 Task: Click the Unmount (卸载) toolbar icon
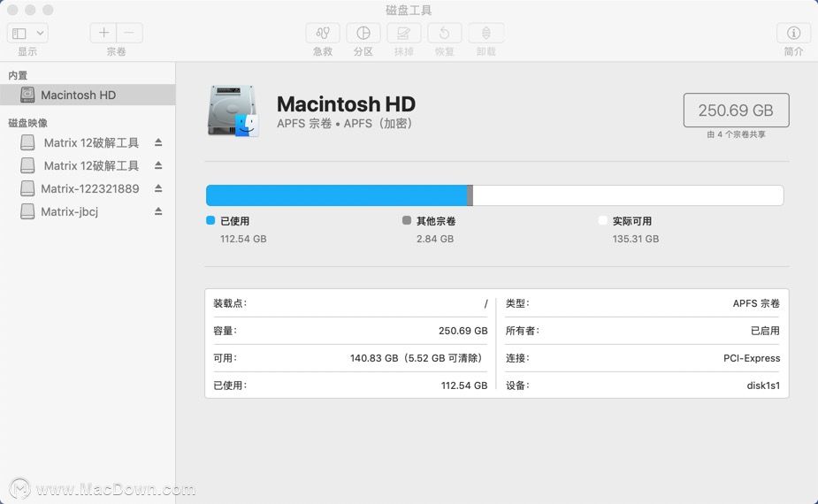[485, 34]
